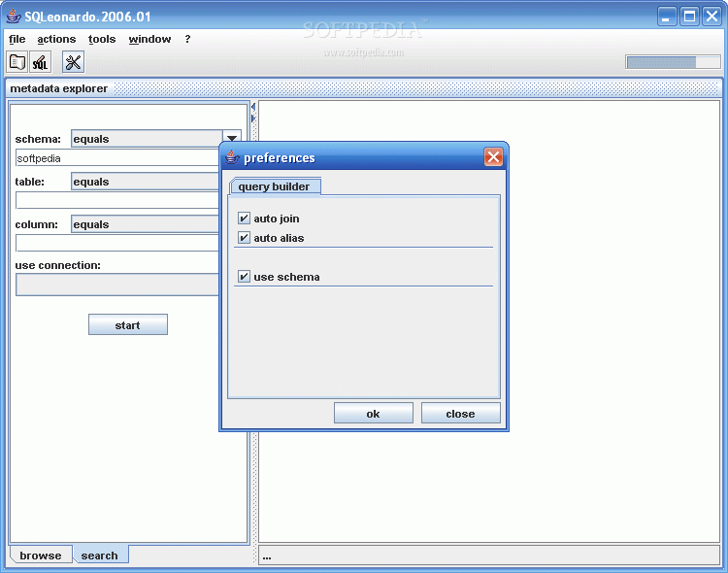Click the schema text field containing softpedia
The image size is (728, 573).
[116, 158]
